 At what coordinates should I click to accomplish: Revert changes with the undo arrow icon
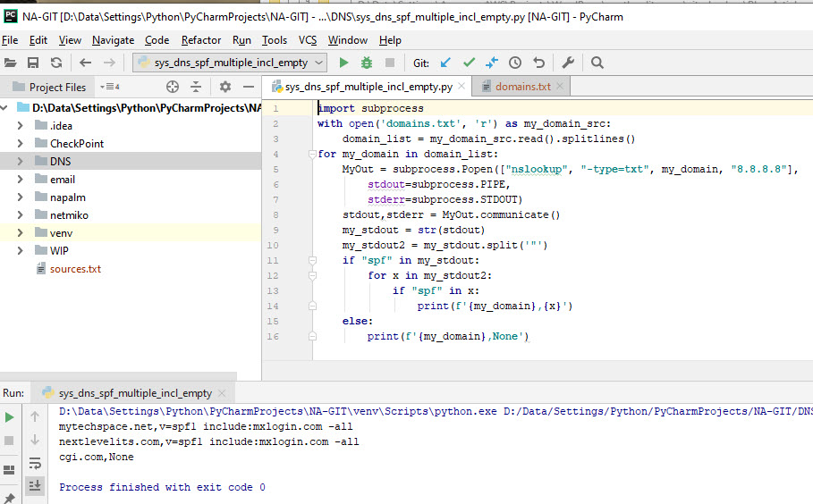[x=538, y=63]
